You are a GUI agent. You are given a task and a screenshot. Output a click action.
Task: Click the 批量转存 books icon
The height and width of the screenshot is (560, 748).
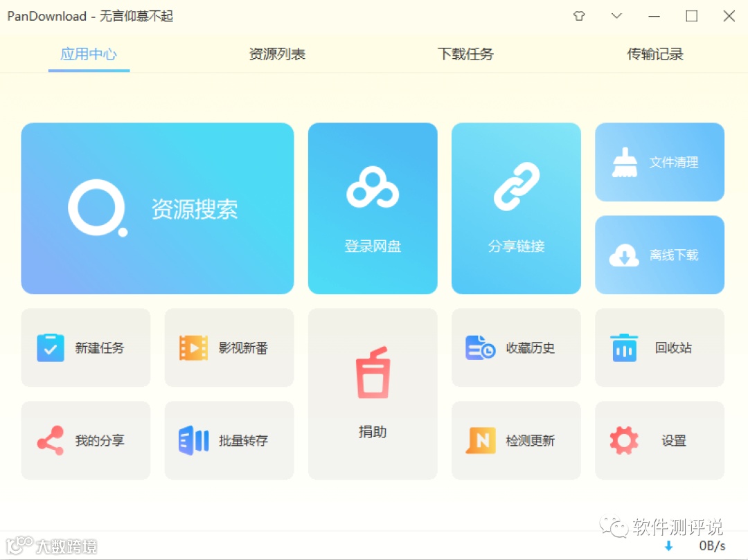[194, 440]
